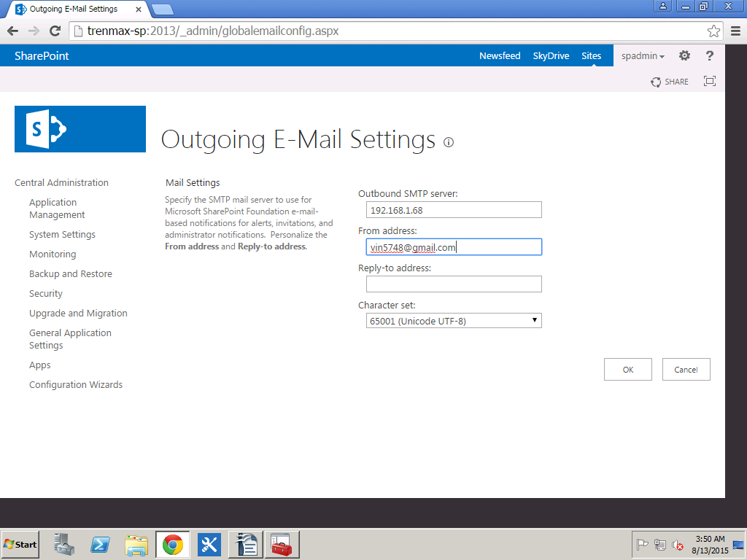
Task: Focus the Outbound SMTP server field
Action: tap(454, 209)
